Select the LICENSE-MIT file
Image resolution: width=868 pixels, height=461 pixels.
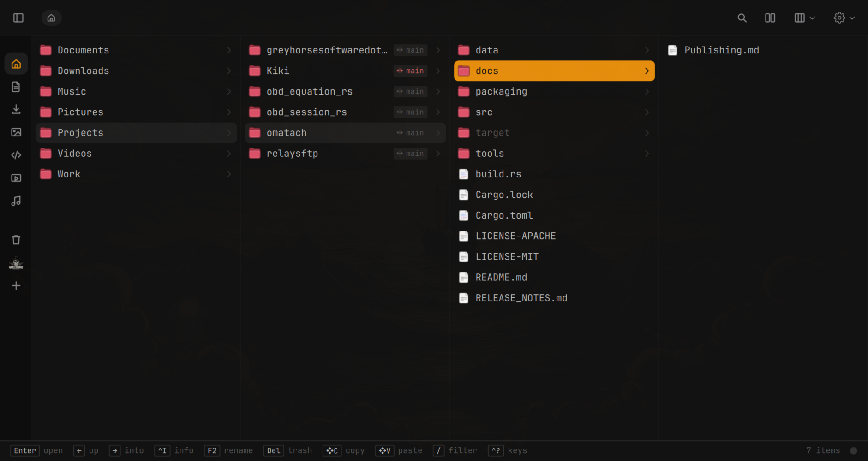pos(554,257)
